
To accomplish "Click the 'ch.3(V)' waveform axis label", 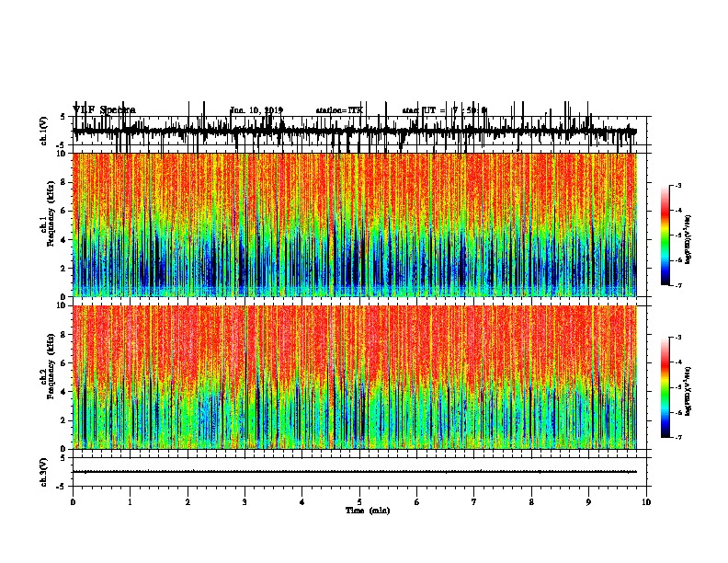I will click(x=43, y=473).
